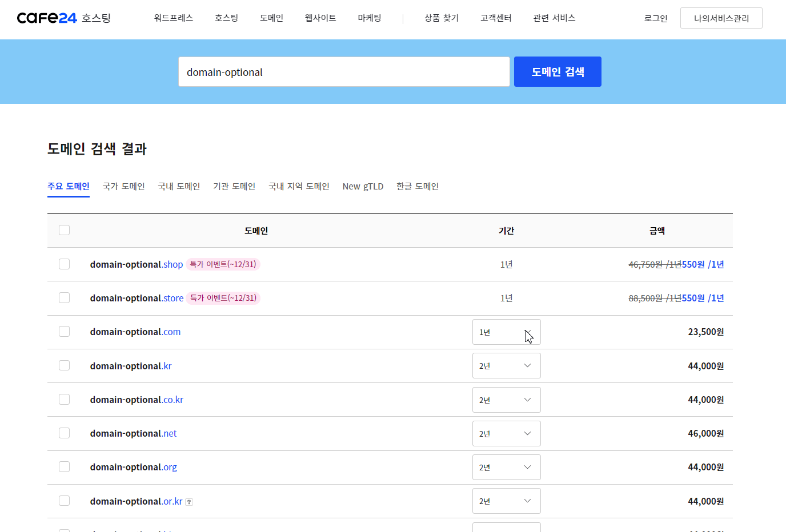
Task: Click the domain-optional.org domain name
Action: tap(133, 467)
